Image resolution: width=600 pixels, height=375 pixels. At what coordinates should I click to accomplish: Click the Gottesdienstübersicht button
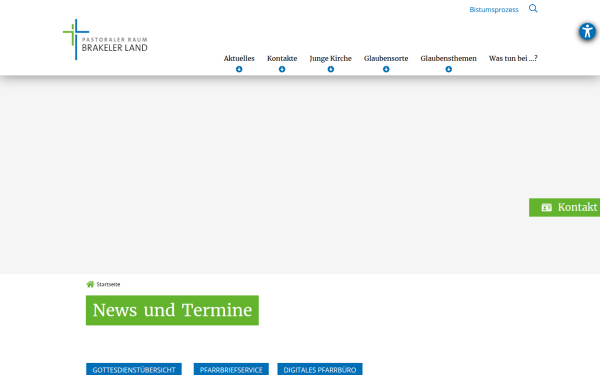pos(134,369)
